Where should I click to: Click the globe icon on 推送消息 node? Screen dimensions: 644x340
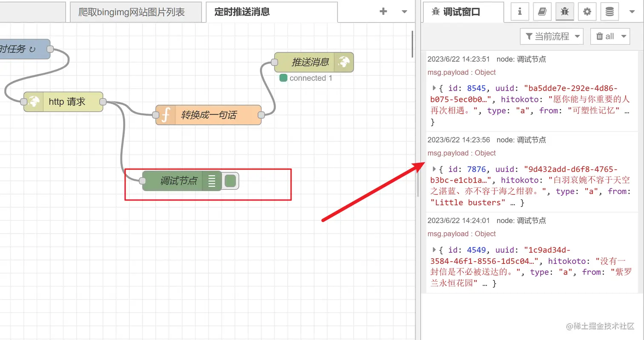[344, 62]
